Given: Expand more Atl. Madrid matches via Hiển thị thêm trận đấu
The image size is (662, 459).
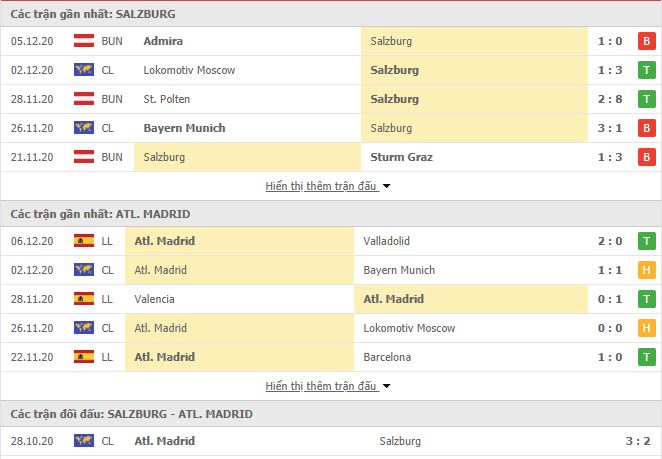Looking at the screenshot, I should pyautogui.click(x=321, y=386).
